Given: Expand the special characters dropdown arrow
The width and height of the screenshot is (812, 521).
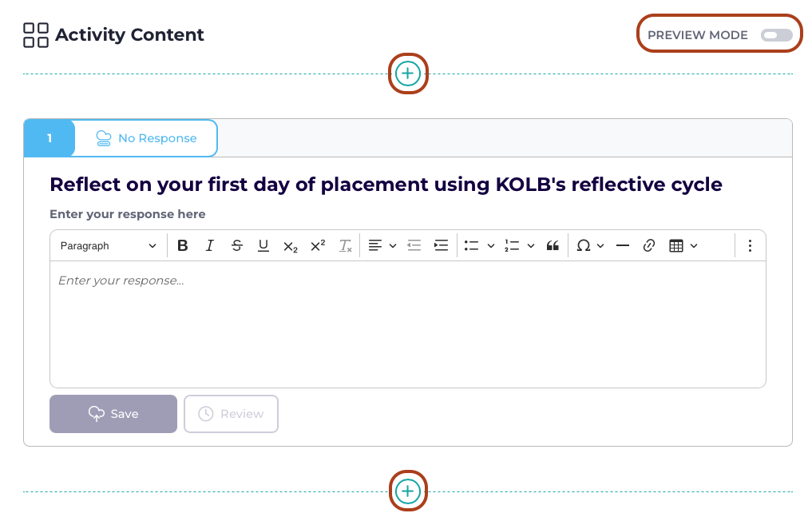Looking at the screenshot, I should [x=600, y=246].
